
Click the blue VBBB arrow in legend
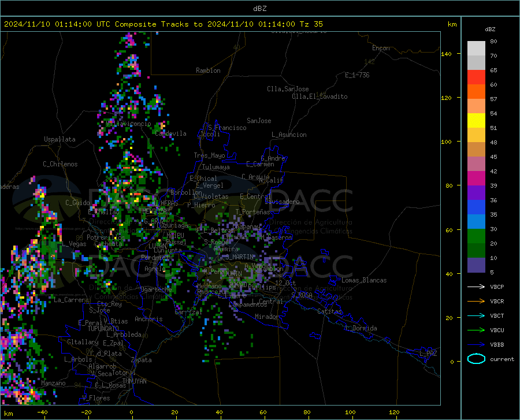coord(476,345)
